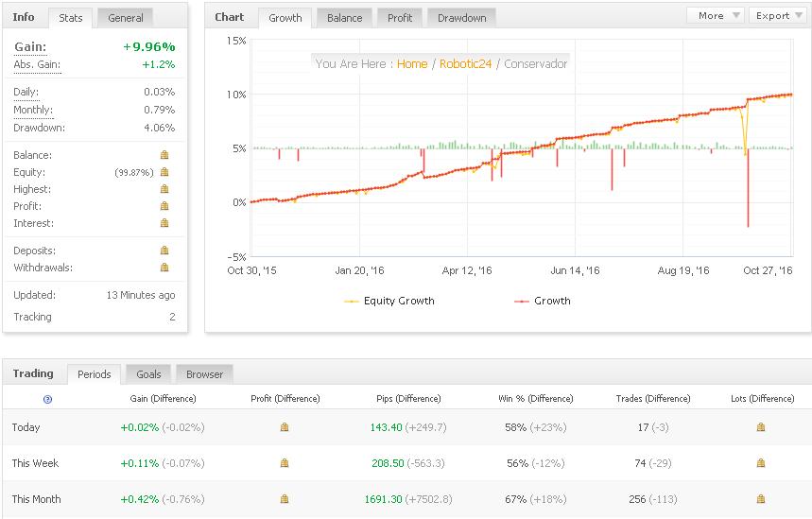Click the Trades (Difference) column header

point(653,399)
